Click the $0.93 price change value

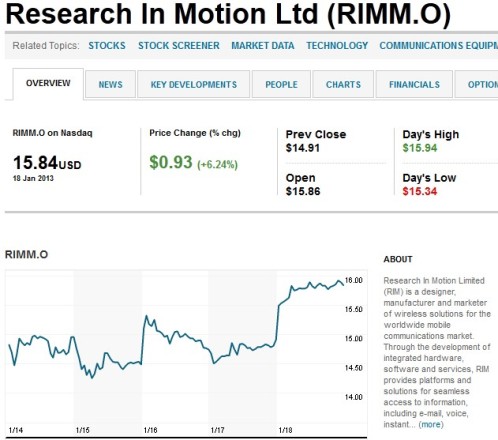[171, 162]
